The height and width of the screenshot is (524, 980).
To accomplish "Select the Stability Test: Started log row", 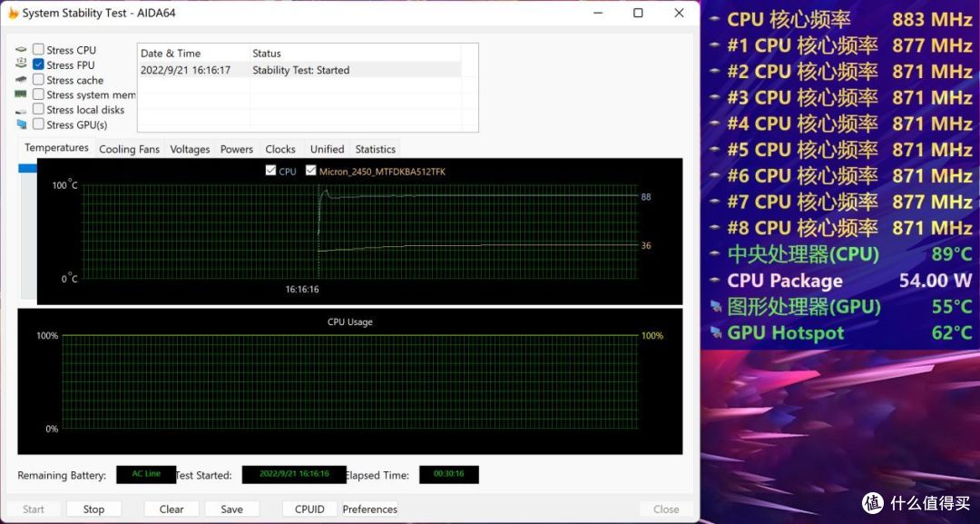I will click(299, 70).
